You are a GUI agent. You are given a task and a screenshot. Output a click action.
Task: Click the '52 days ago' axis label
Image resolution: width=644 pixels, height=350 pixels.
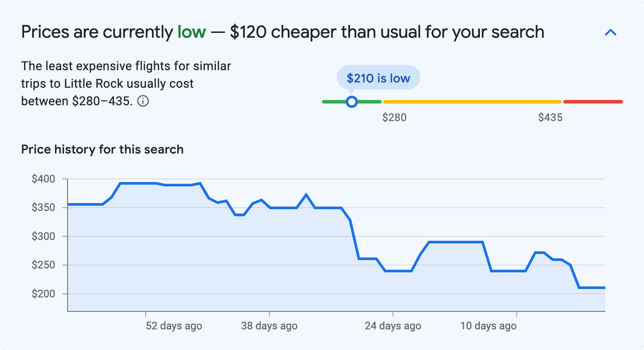(173, 326)
